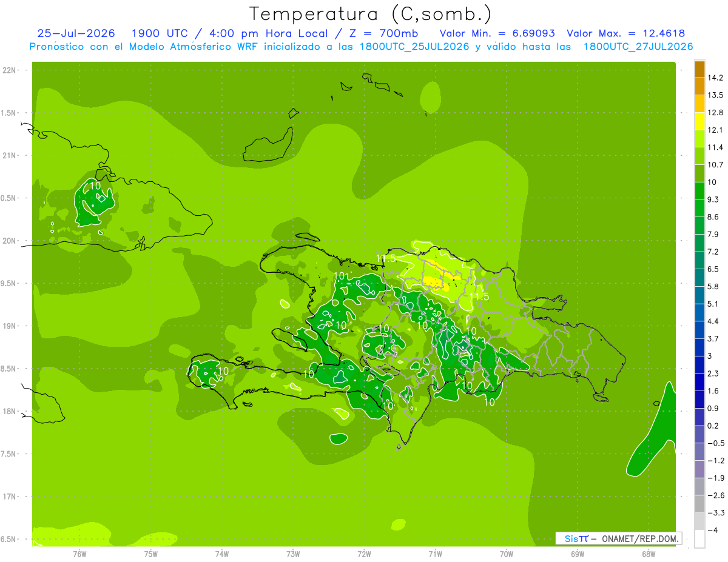Click the "21N" latitude axis label
Screen dimensions: 728x562
(x=10, y=156)
